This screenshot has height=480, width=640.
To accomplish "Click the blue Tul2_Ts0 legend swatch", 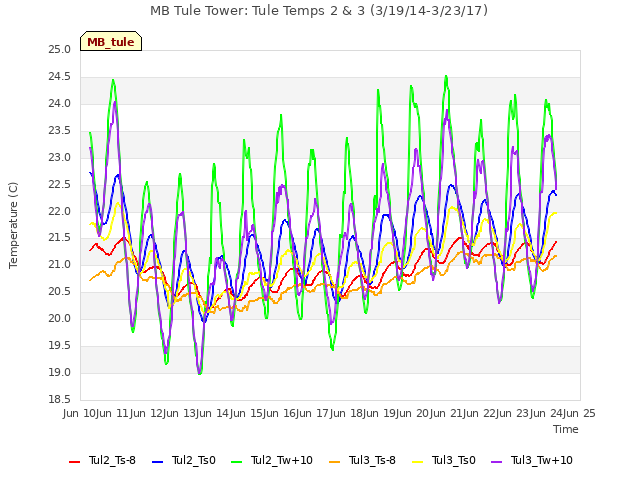I will 158,461.
